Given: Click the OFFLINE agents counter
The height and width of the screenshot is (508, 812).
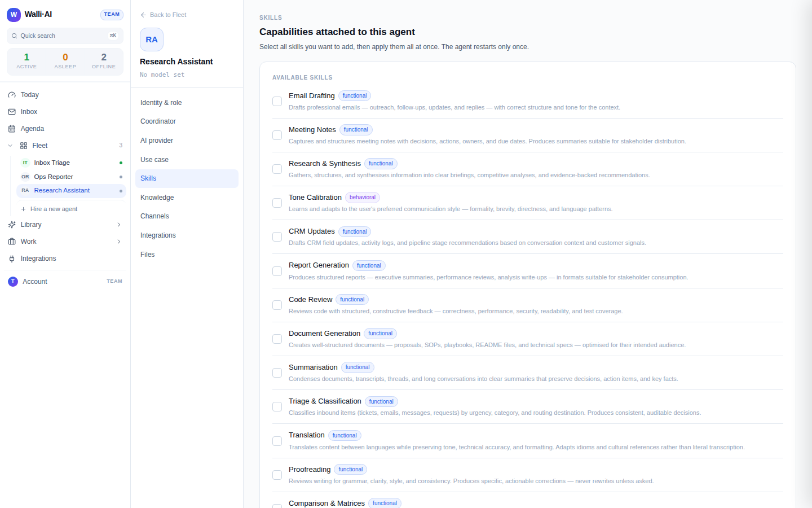Looking at the screenshot, I should (x=104, y=61).
